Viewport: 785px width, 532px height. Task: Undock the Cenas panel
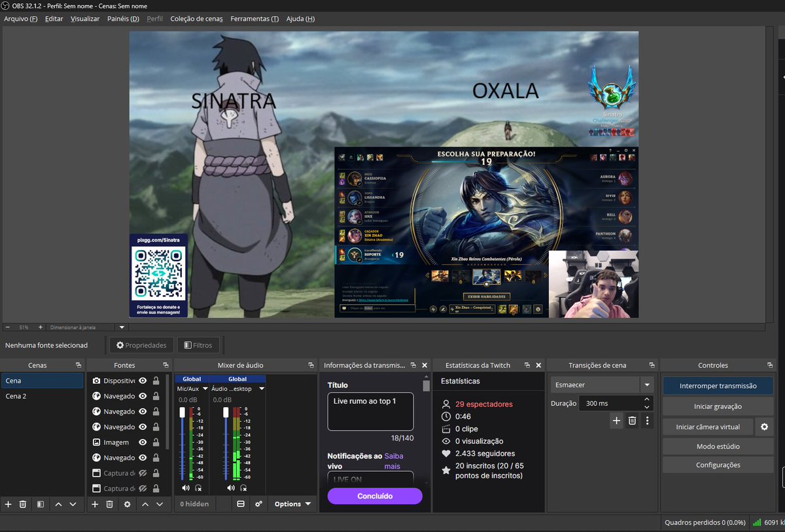point(78,365)
